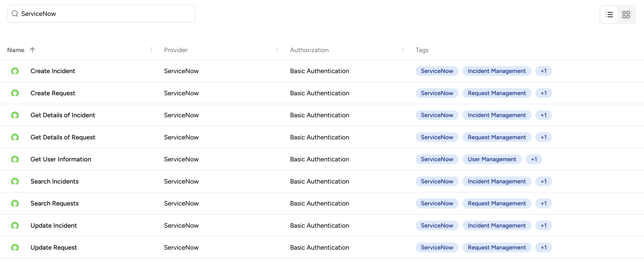The height and width of the screenshot is (262, 644).
Task: Expand +1 tags on Get Details of Incident
Action: click(x=544, y=115)
